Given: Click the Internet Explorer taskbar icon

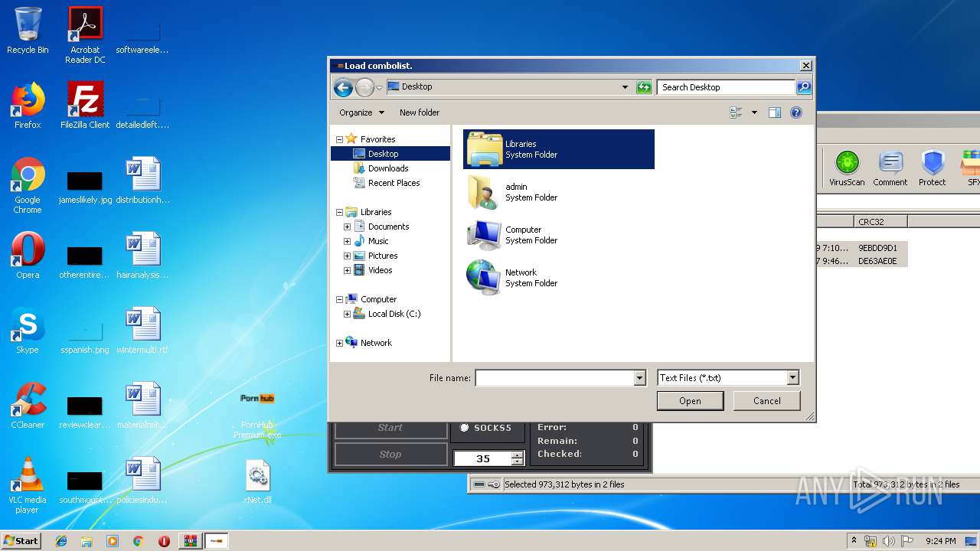Looking at the screenshot, I should [61, 541].
